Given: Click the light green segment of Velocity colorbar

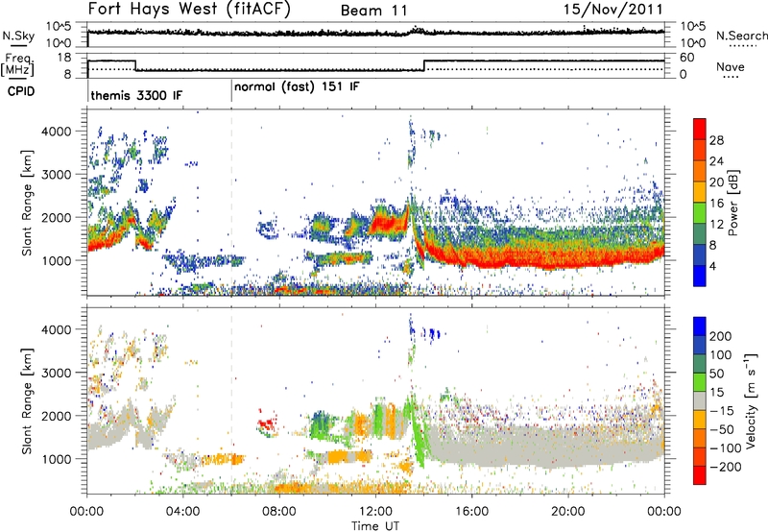Looking at the screenshot, I should 700,382.
